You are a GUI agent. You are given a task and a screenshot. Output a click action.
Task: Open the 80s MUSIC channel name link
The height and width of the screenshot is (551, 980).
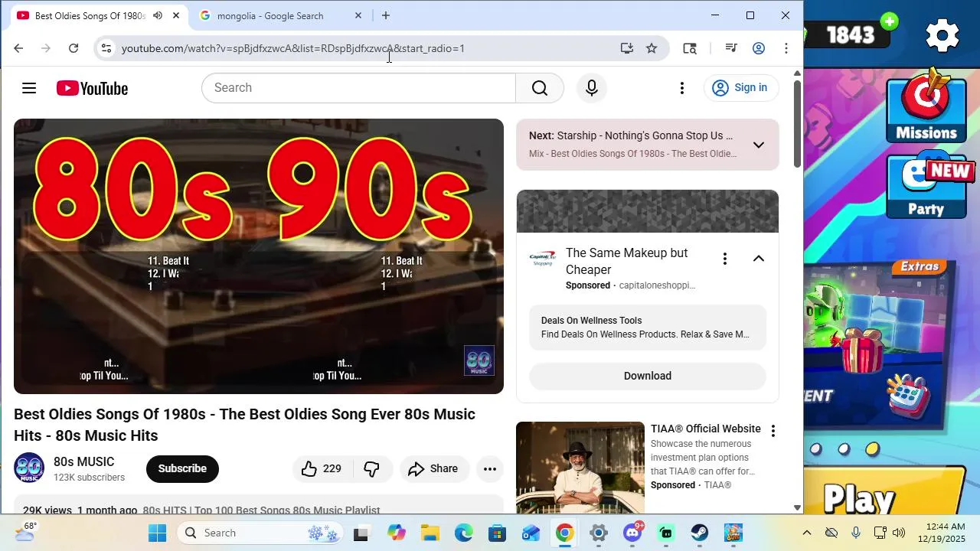pyautogui.click(x=83, y=462)
